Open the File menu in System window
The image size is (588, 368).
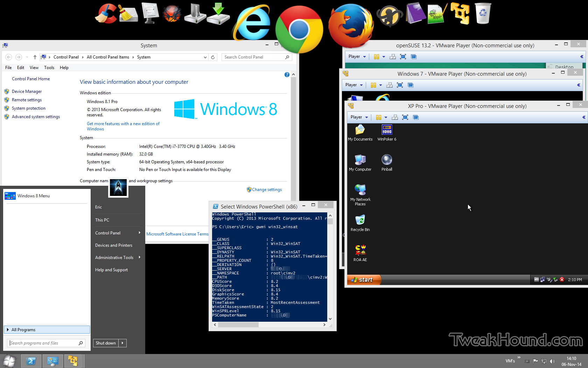8,68
